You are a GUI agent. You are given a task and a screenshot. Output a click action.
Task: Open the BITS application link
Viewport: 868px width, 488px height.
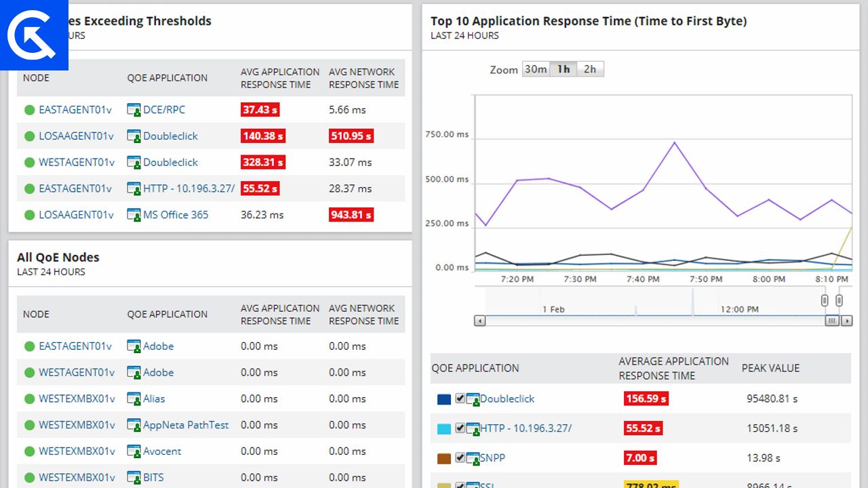[153, 478]
